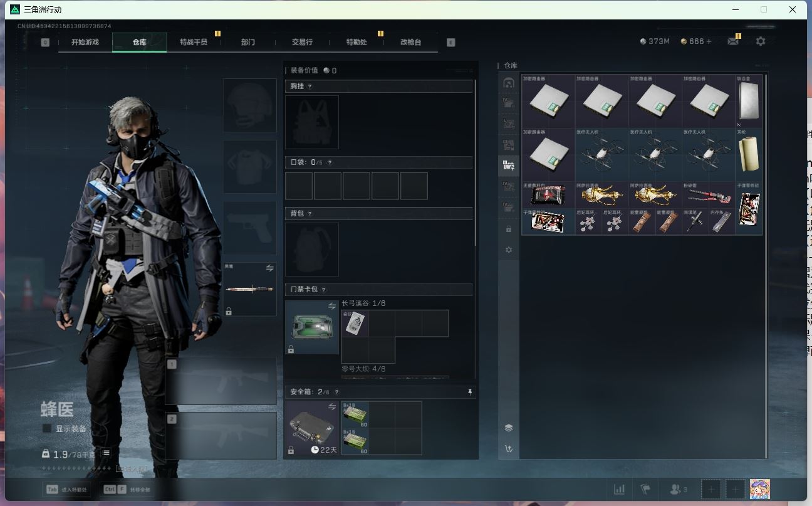The image size is (812, 506).
Task: Click the 转移全部 button
Action: click(x=128, y=489)
